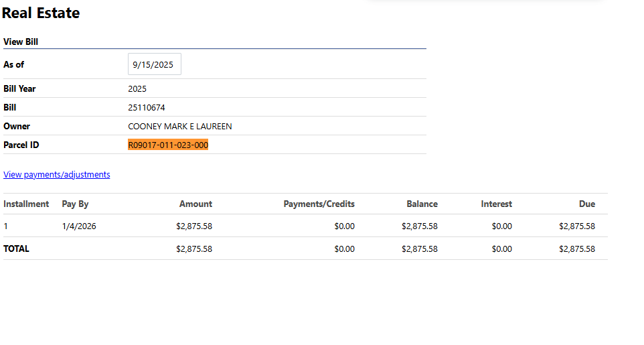Open the View payments/adjustments link
This screenshot has width=644, height=345.
coord(57,174)
